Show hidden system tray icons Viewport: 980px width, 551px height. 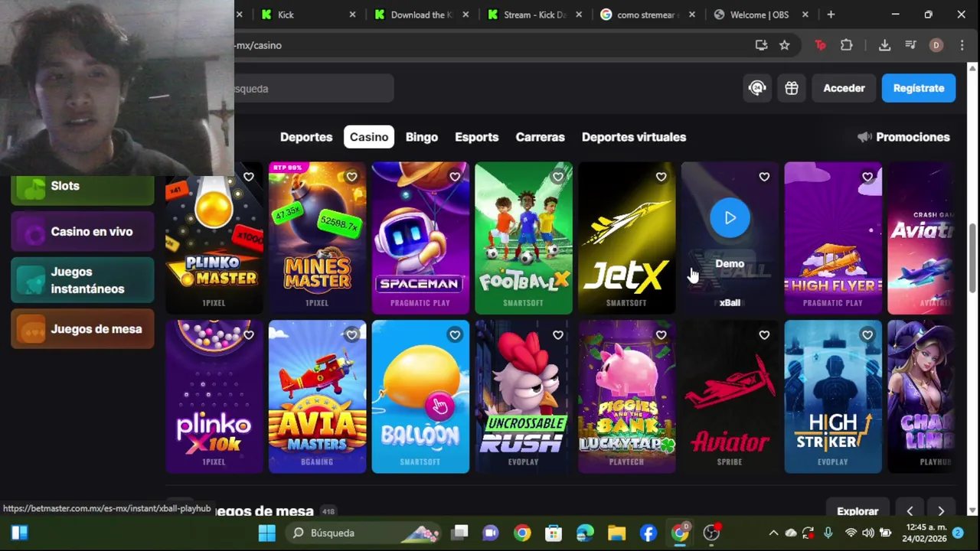pos(773,533)
